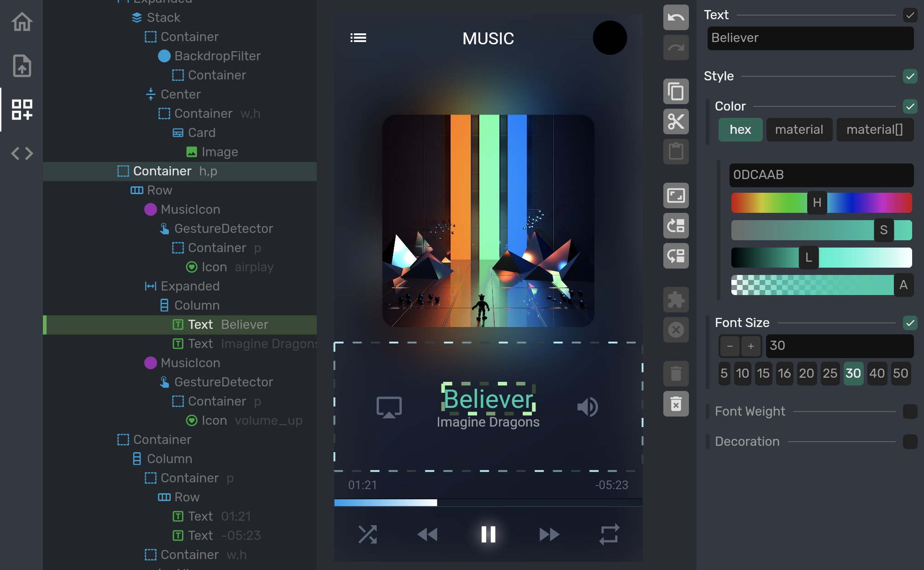Click the scissors cut icon

coord(676,121)
